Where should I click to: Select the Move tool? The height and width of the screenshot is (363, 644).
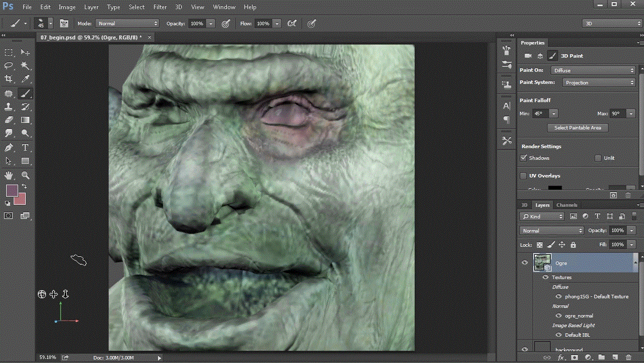click(25, 52)
